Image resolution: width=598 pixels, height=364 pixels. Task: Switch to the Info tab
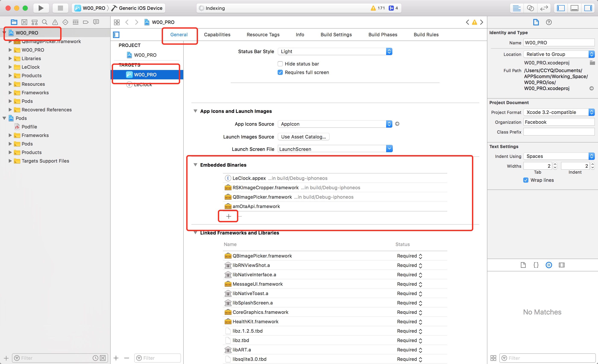[x=300, y=34]
